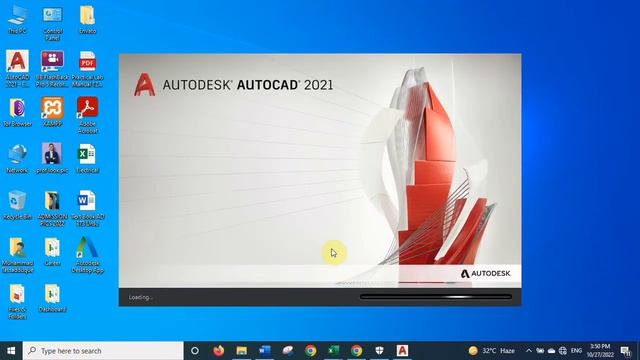Open Cortana circle button on the taskbar
640x360 pixels.
point(195,351)
